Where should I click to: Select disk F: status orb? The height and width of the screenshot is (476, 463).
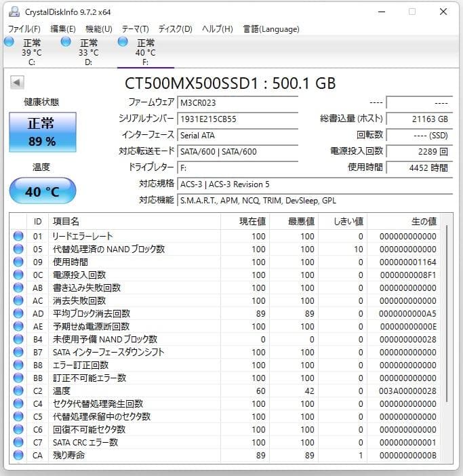coord(123,41)
